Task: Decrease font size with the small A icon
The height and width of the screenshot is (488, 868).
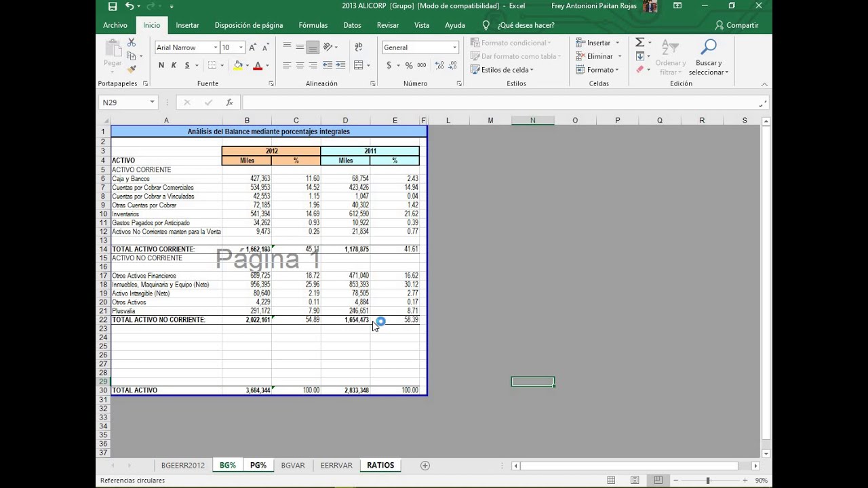Action: coord(265,47)
